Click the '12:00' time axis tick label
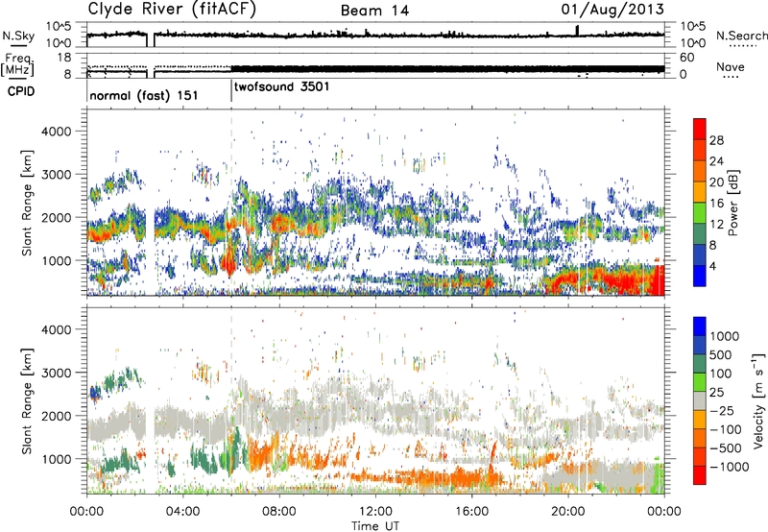Screen dimensions: 768x532 pos(375,512)
